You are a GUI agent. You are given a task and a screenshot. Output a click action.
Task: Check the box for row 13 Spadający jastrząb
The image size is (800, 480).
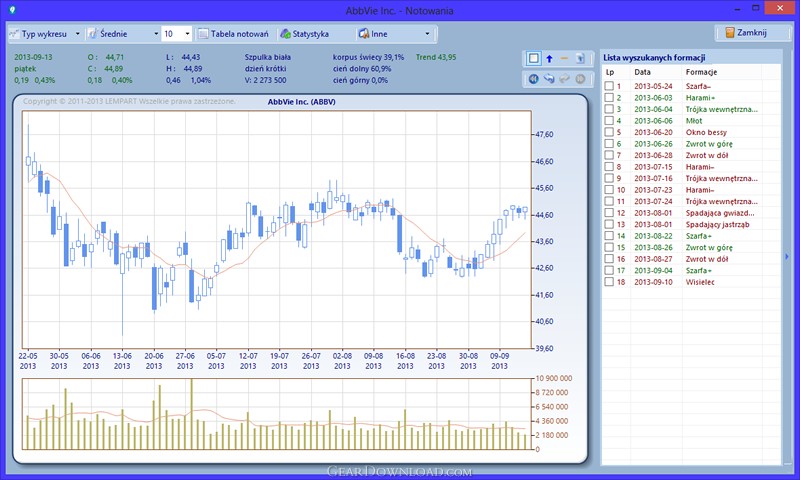tap(609, 224)
